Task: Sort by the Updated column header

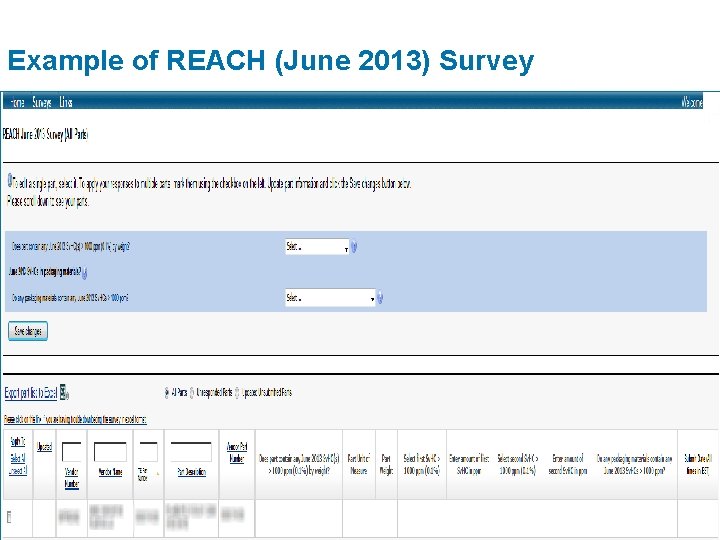Action: [x=44, y=447]
